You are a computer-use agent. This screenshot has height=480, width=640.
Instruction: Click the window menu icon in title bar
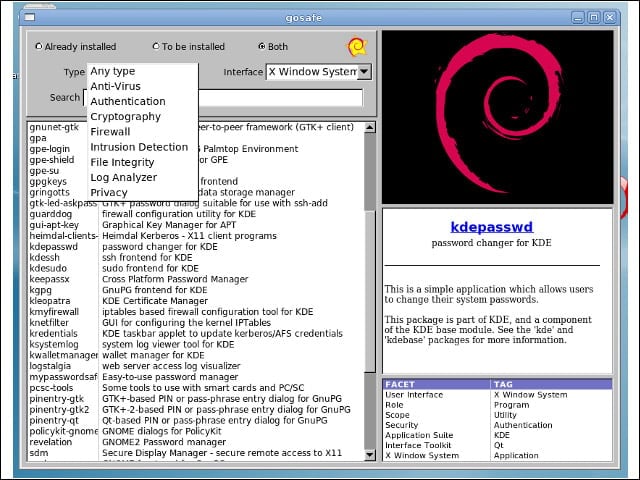[x=30, y=17]
